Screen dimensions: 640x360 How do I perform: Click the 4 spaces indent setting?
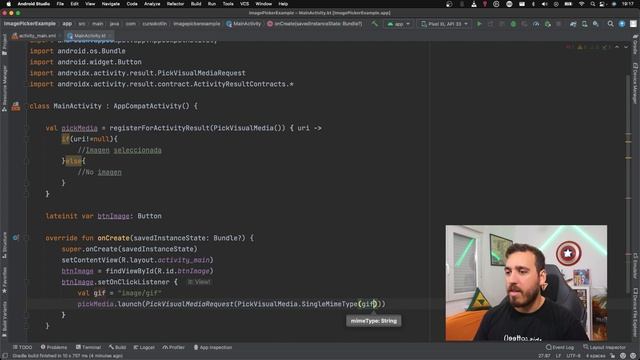pyautogui.click(x=596, y=356)
